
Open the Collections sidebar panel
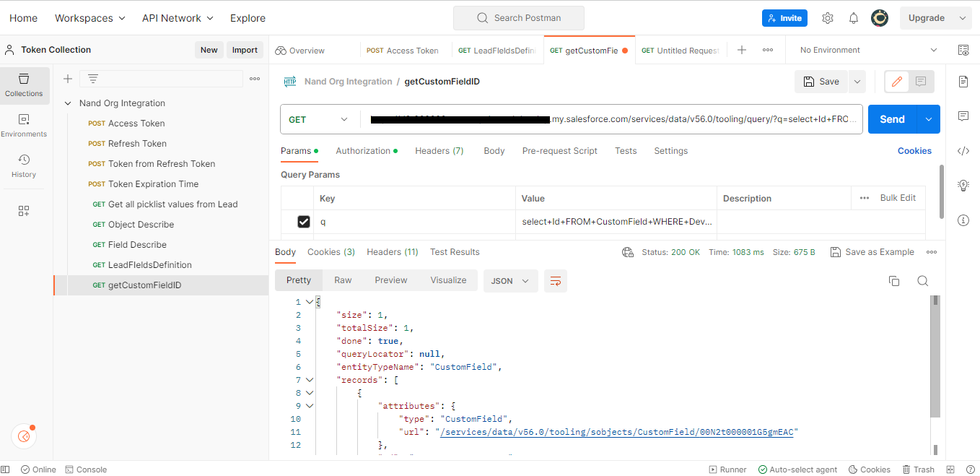(x=24, y=85)
